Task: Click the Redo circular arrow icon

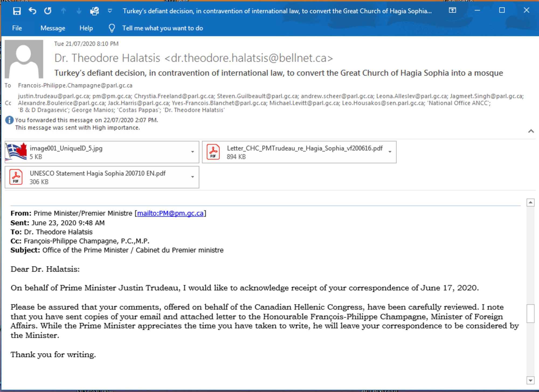Action: pos(48,11)
